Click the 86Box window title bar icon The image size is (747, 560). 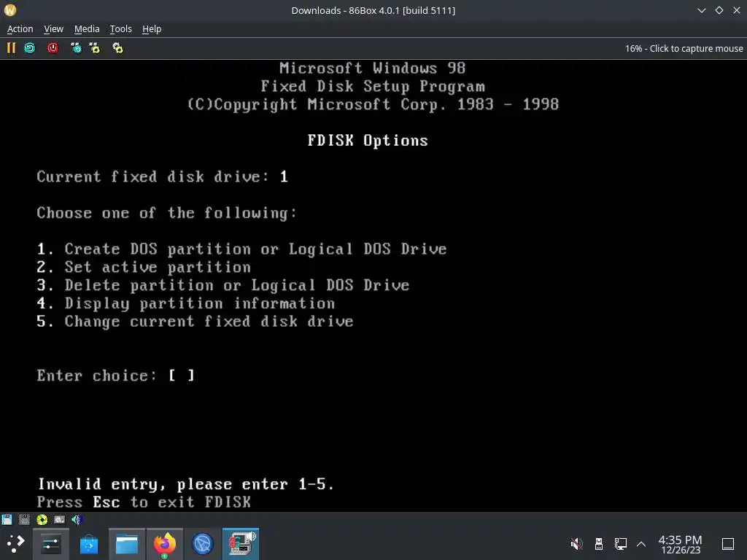[10, 10]
